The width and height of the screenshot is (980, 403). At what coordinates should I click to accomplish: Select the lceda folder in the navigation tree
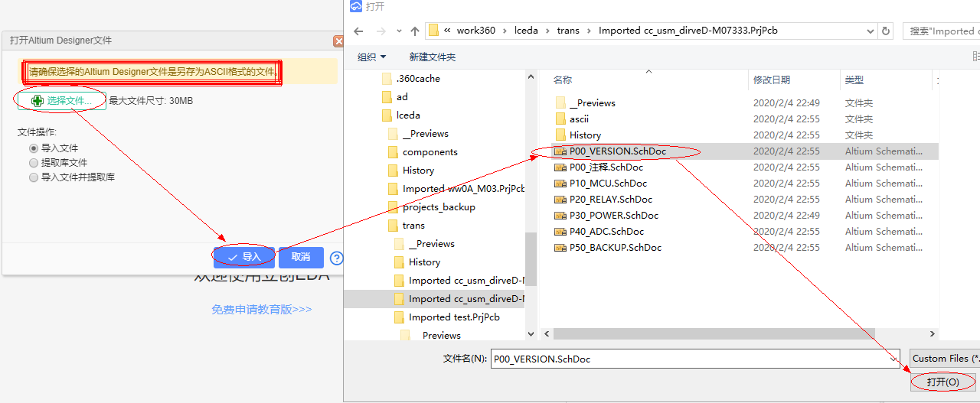408,115
